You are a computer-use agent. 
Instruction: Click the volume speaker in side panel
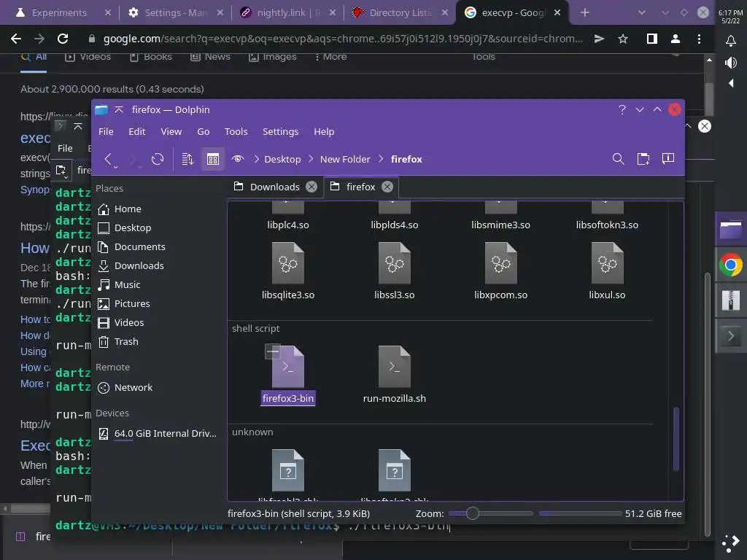(731, 63)
